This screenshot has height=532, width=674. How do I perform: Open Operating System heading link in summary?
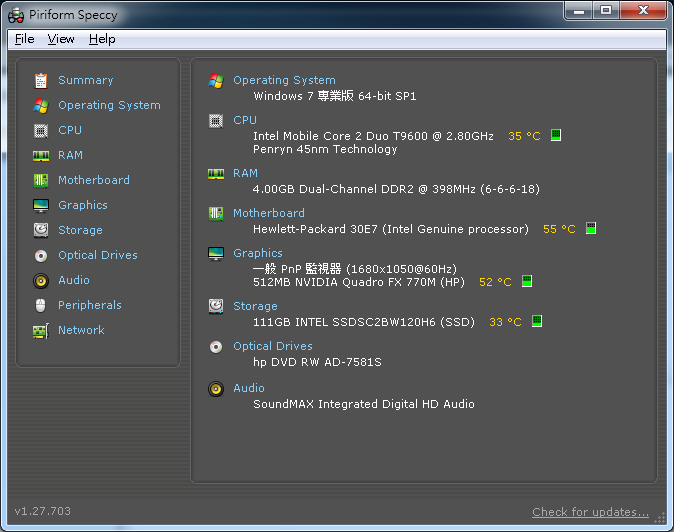coord(284,80)
